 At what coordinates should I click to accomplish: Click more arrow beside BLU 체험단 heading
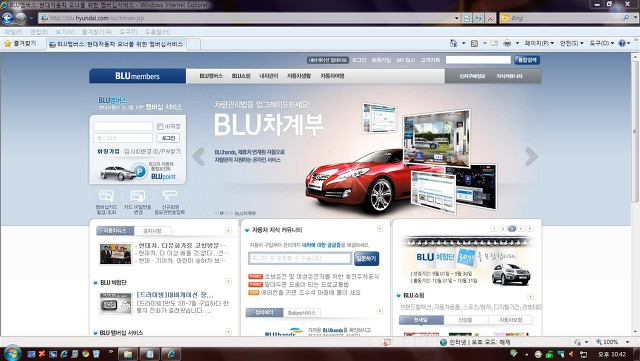(228, 282)
